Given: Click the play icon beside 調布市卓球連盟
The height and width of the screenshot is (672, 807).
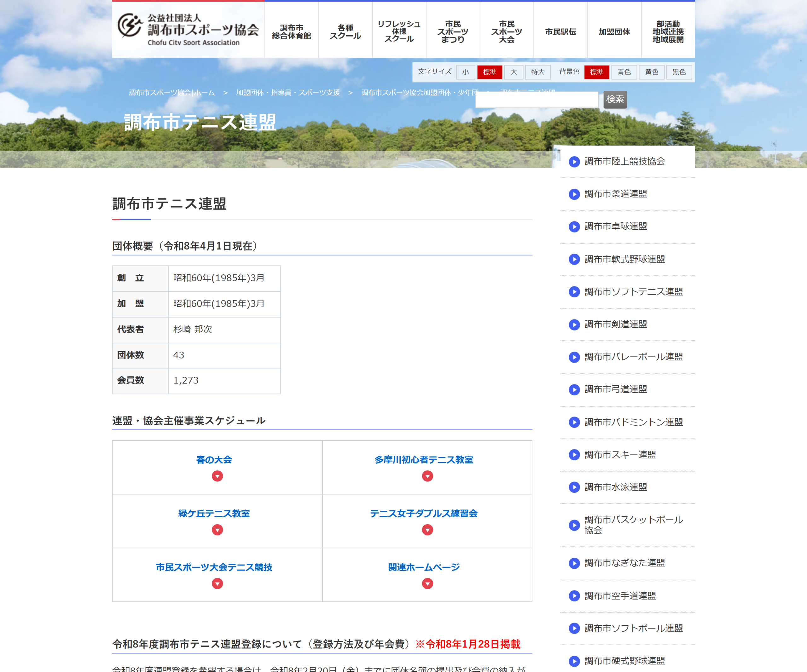Looking at the screenshot, I should [574, 227].
